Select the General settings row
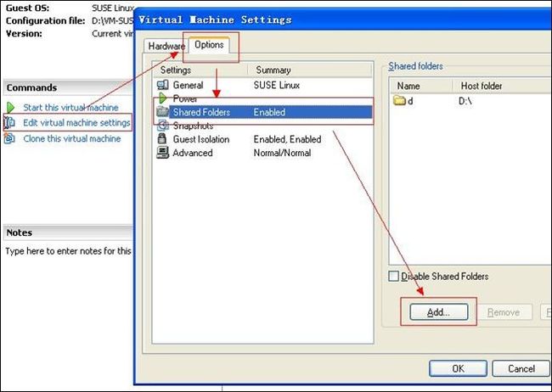 [263, 85]
